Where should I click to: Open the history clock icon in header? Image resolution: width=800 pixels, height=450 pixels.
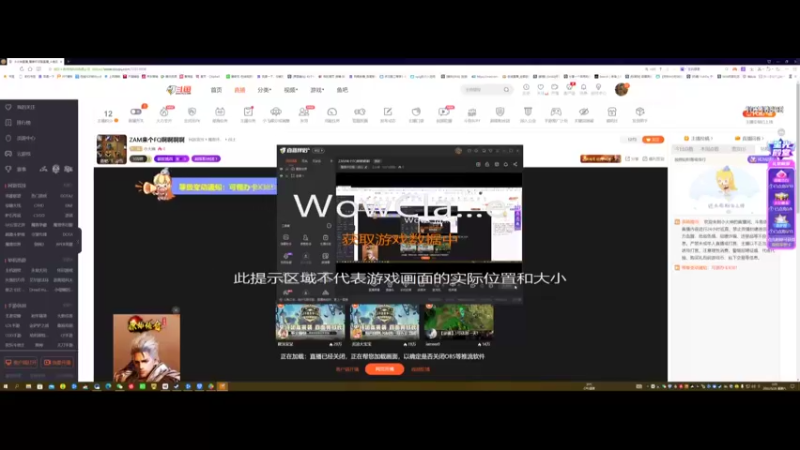pyautogui.click(x=526, y=88)
